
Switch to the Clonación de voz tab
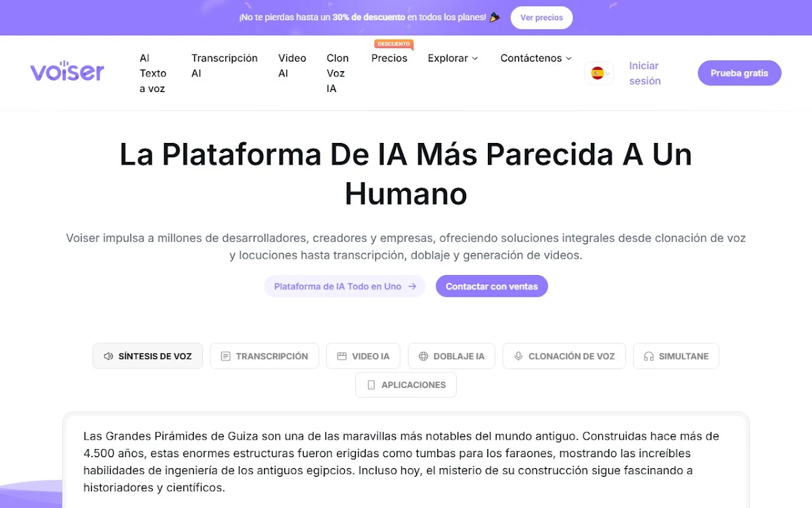point(564,356)
